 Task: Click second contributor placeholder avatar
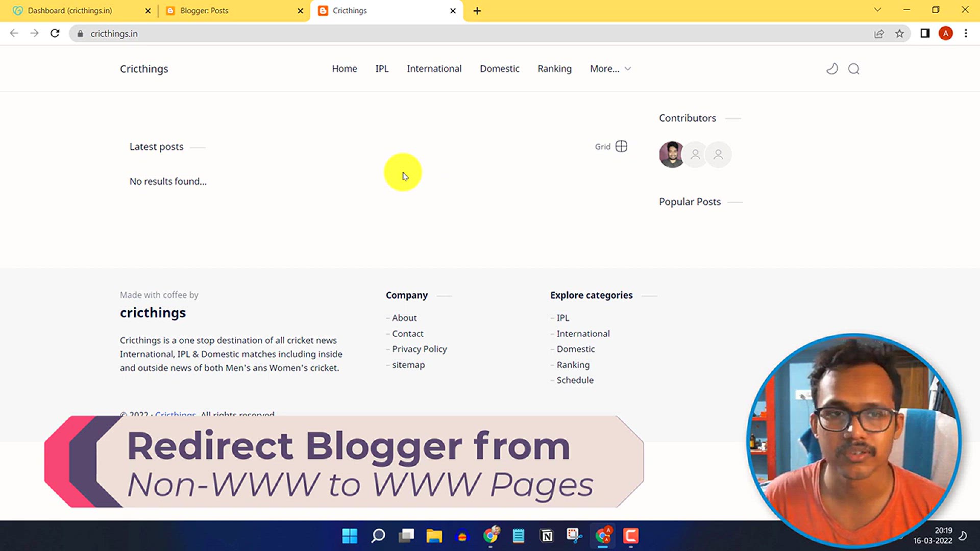(x=695, y=154)
